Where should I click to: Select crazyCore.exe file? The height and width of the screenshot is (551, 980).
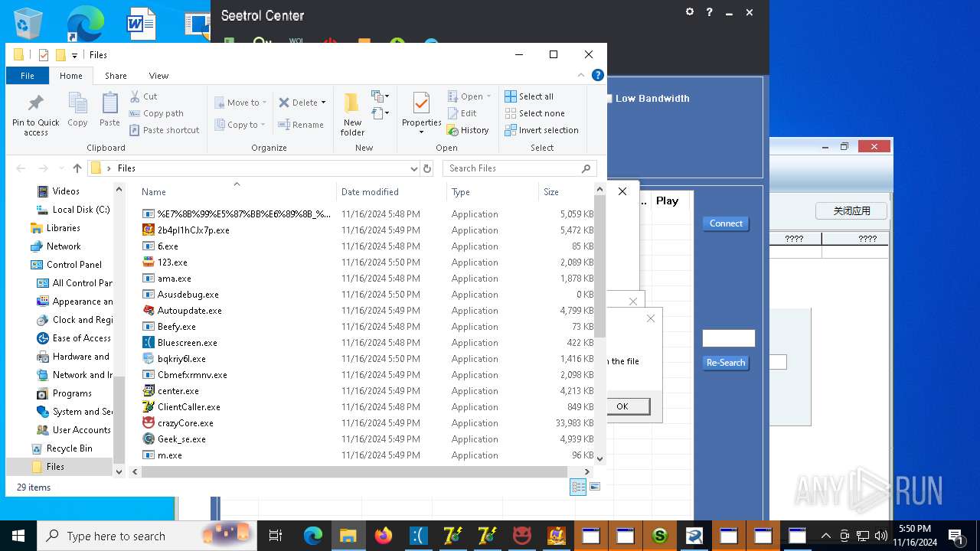pos(185,423)
